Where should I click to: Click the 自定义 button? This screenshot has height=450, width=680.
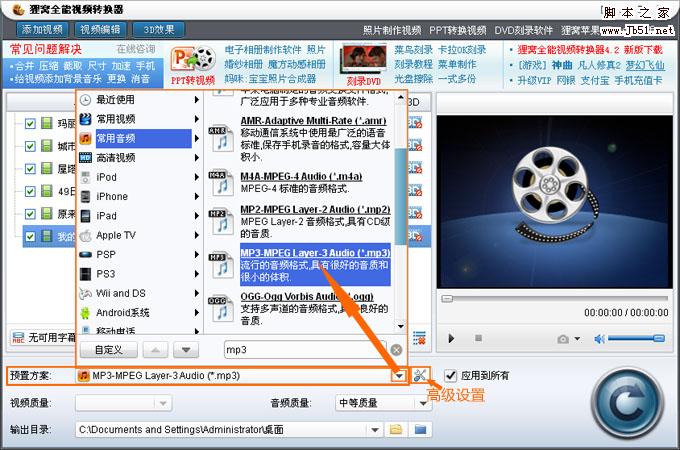click(x=108, y=349)
